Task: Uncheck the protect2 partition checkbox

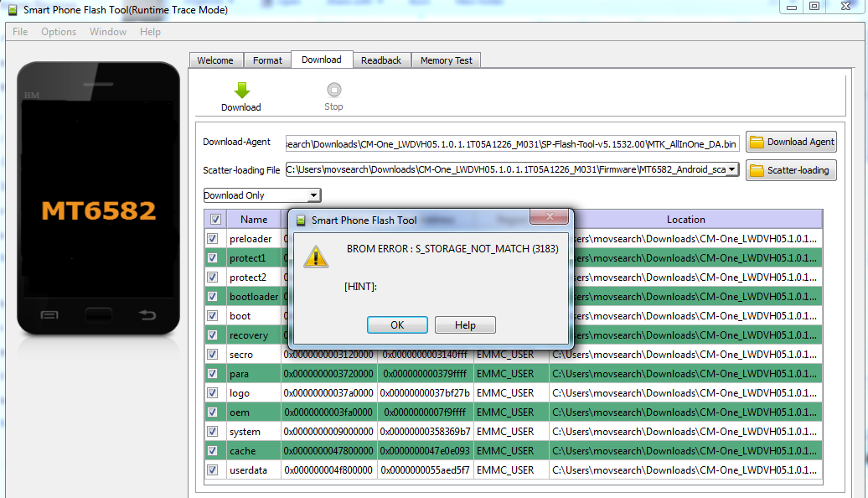Action: tap(212, 277)
